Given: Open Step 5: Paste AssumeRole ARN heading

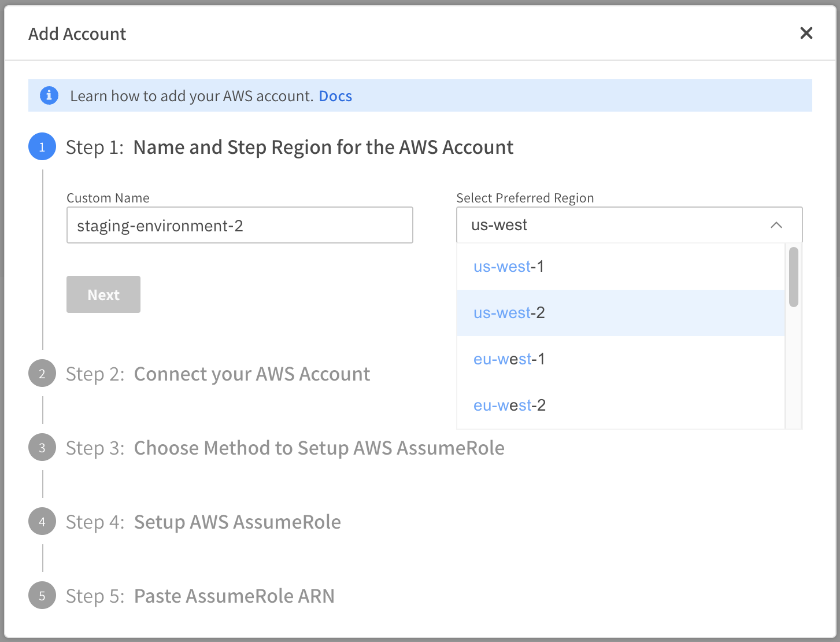Looking at the screenshot, I should [234, 596].
